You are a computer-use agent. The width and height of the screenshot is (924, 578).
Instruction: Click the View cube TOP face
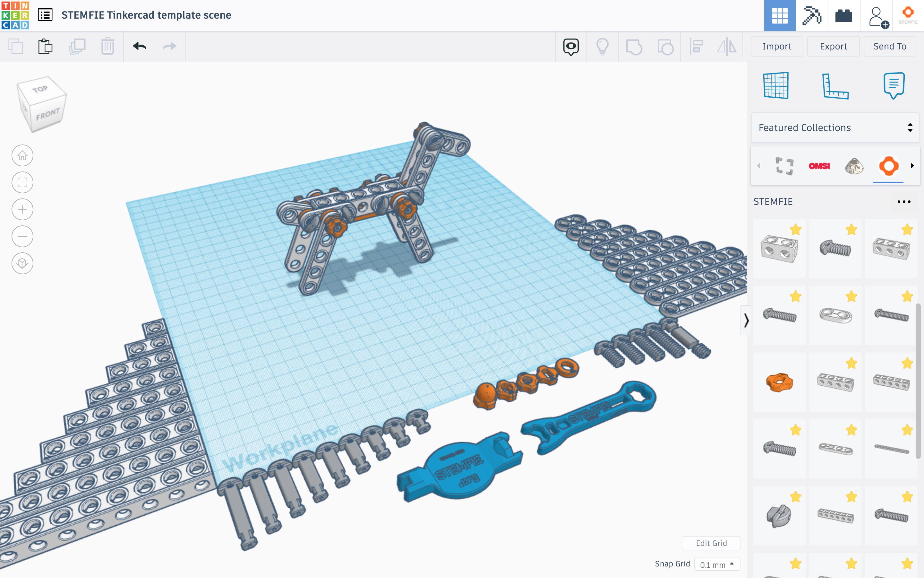(40, 90)
